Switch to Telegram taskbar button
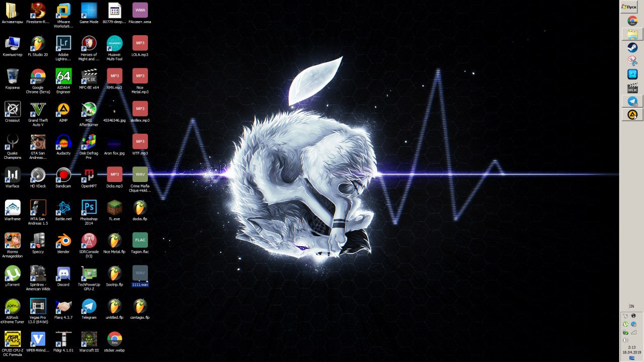644x362 pixels. [632, 101]
